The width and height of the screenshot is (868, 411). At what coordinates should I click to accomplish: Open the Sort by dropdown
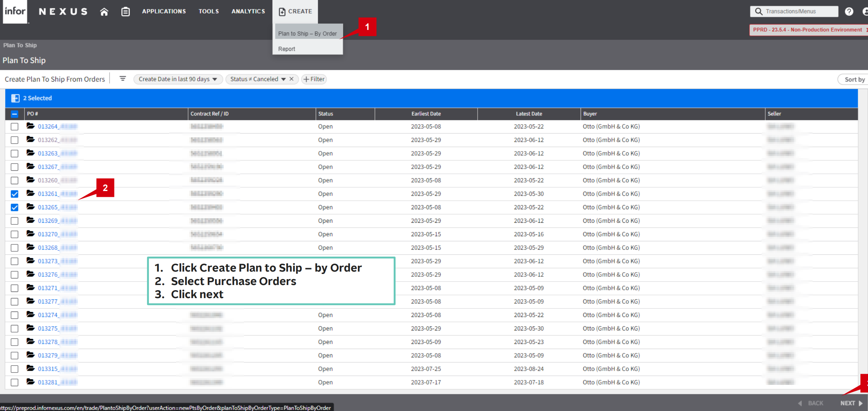[x=854, y=80]
